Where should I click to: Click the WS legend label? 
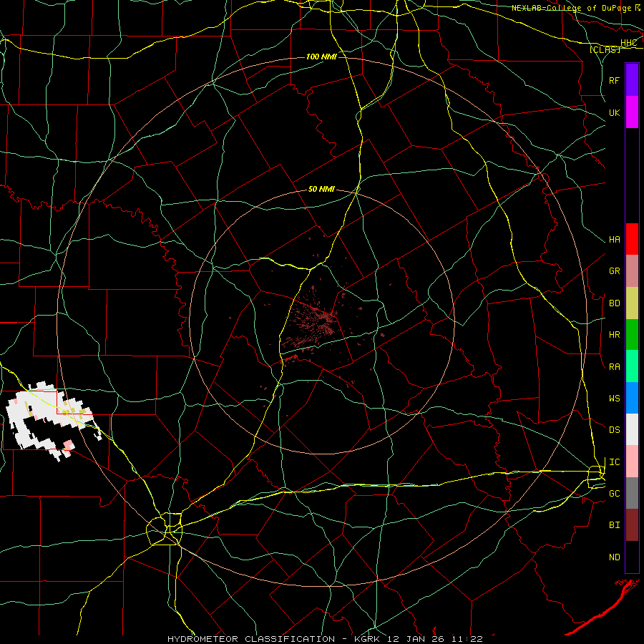(x=614, y=398)
